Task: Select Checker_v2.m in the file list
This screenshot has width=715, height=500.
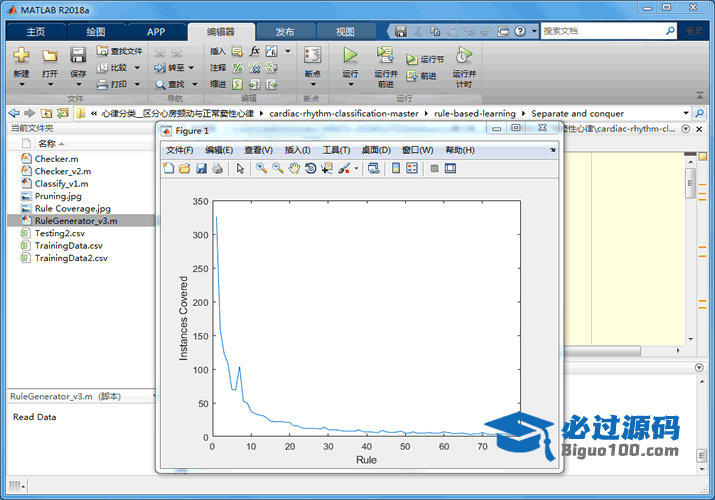Action: coord(63,171)
